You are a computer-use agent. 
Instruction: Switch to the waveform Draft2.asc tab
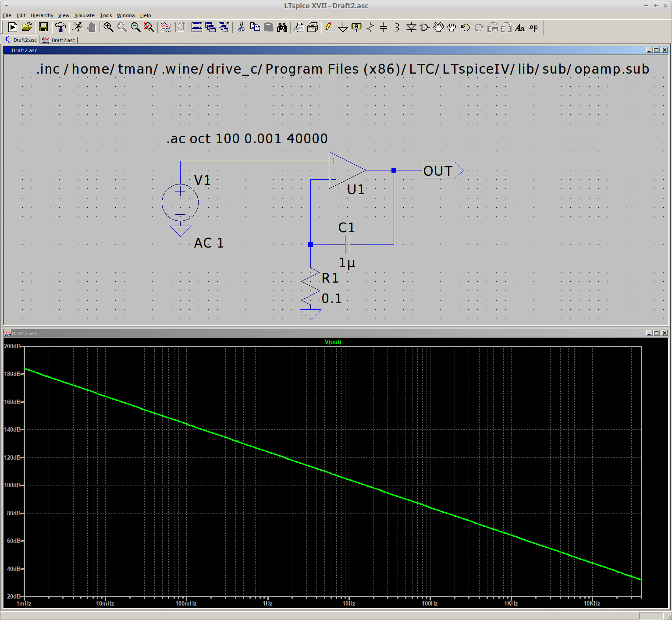[59, 40]
